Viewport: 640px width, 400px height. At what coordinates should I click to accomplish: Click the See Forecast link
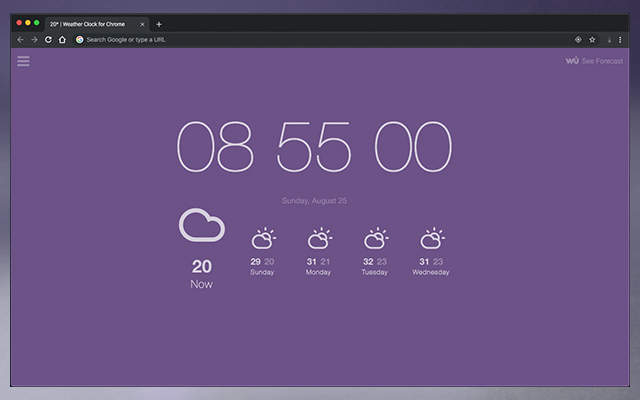click(602, 61)
